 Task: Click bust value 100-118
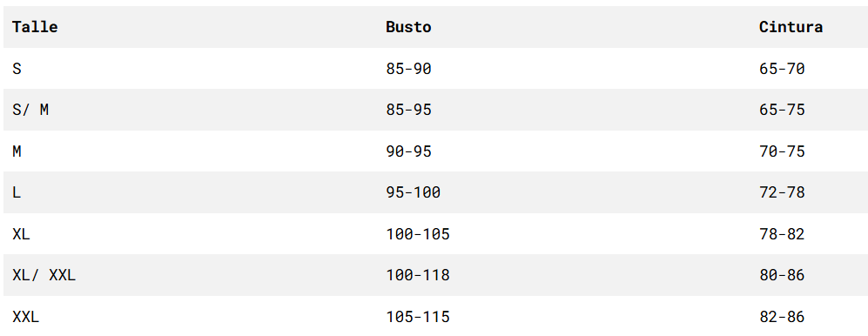point(418,275)
